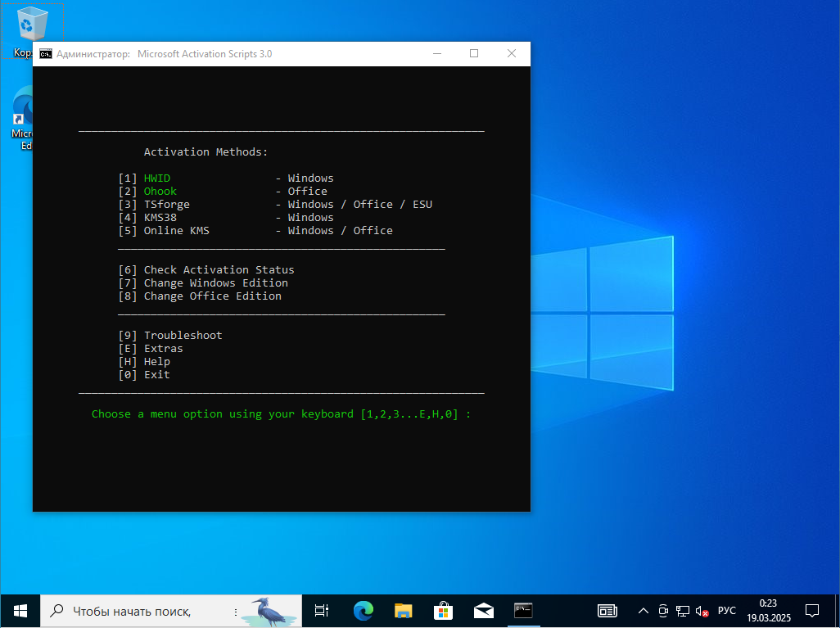The height and width of the screenshot is (628, 840).
Task: Close the Microsoft Activation Scripts window
Action: (512, 53)
